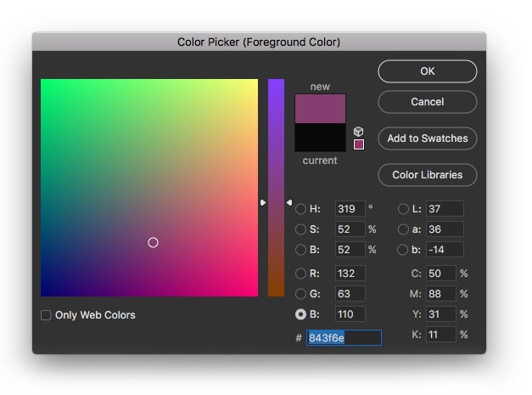Click the H value field showing 319

350,208
